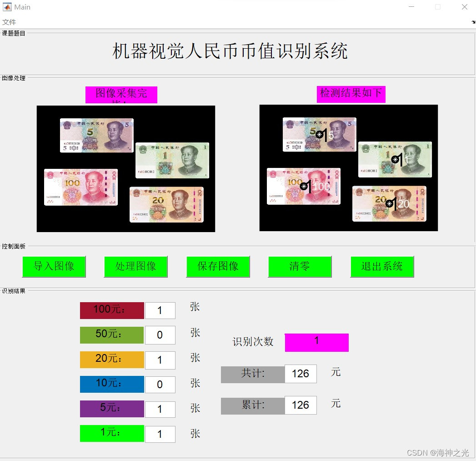Click the 5 yuan note in the source image

[97, 135]
